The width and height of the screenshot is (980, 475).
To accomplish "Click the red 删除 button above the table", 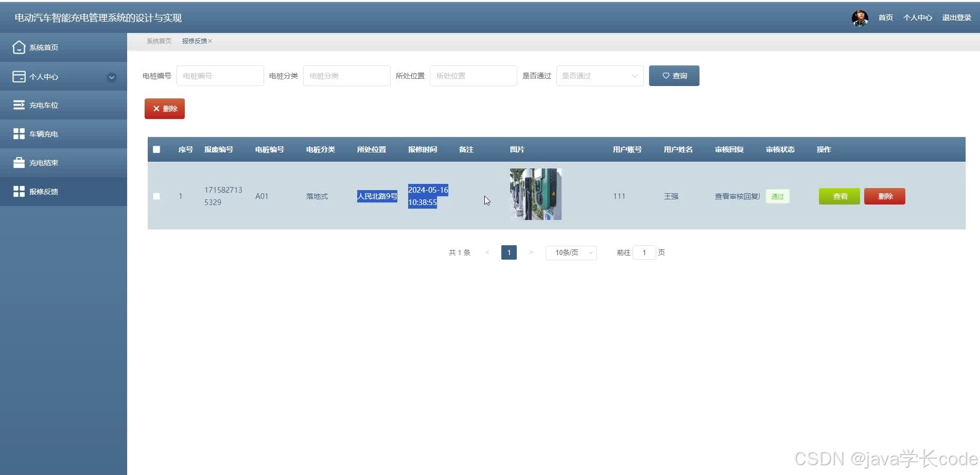I will pos(165,109).
